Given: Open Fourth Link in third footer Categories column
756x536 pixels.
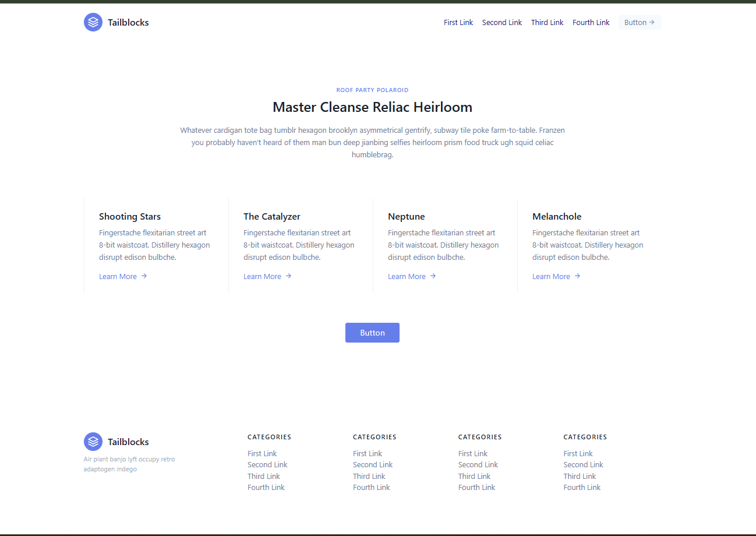Looking at the screenshot, I should coord(477,488).
